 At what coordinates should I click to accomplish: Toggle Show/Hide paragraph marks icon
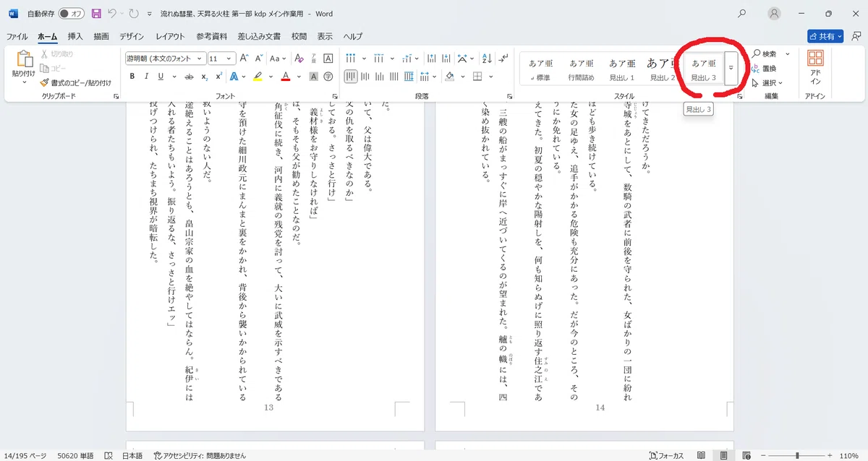pyautogui.click(x=502, y=59)
